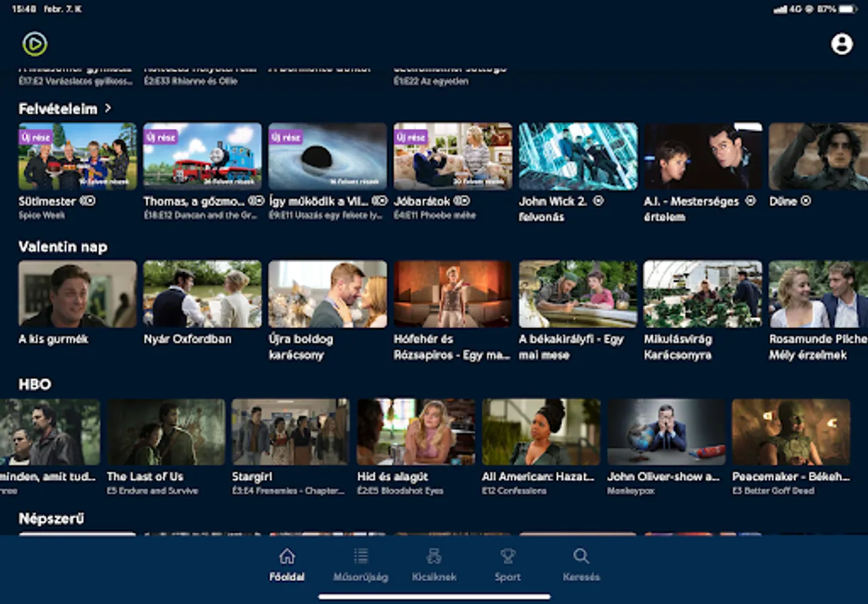Open Nyár Oxfordban thumbnail
868x604 pixels.
point(203,294)
